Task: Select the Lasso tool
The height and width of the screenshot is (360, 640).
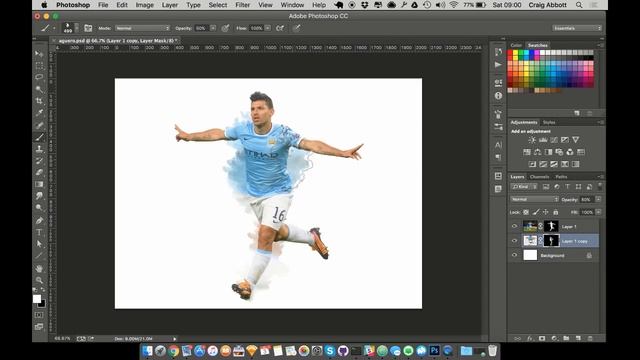Action: click(x=39, y=77)
